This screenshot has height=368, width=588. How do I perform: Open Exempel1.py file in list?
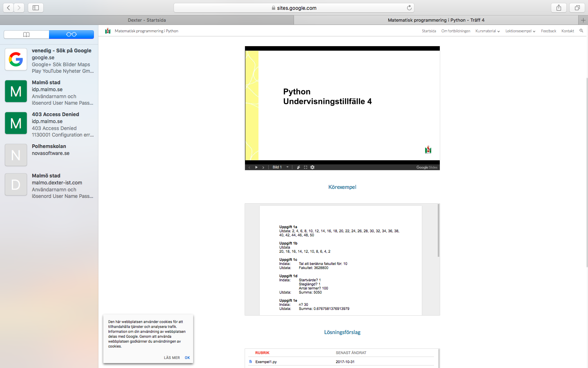coord(266,362)
